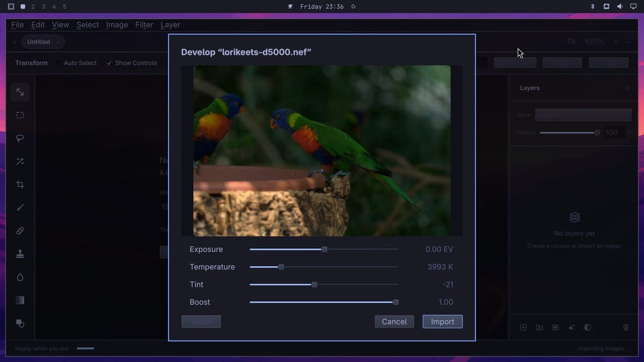Select the Lasso tool
This screenshot has height=362, width=644.
[20, 138]
